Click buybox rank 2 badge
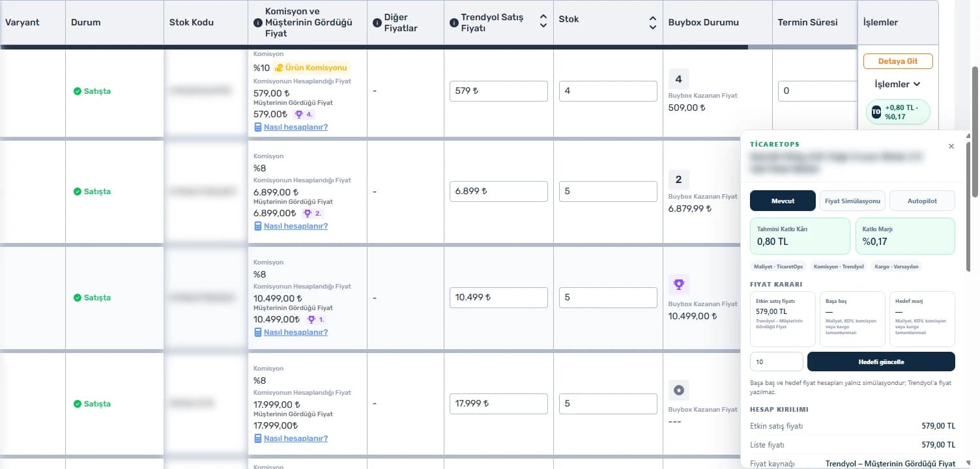Screen dimensions: 980x469 (x=678, y=179)
